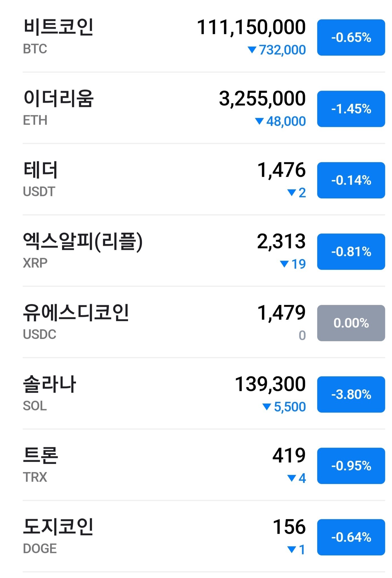The width and height of the screenshot is (392, 578).
Task: Click the down triangle beside 732,000
Action: point(252,50)
